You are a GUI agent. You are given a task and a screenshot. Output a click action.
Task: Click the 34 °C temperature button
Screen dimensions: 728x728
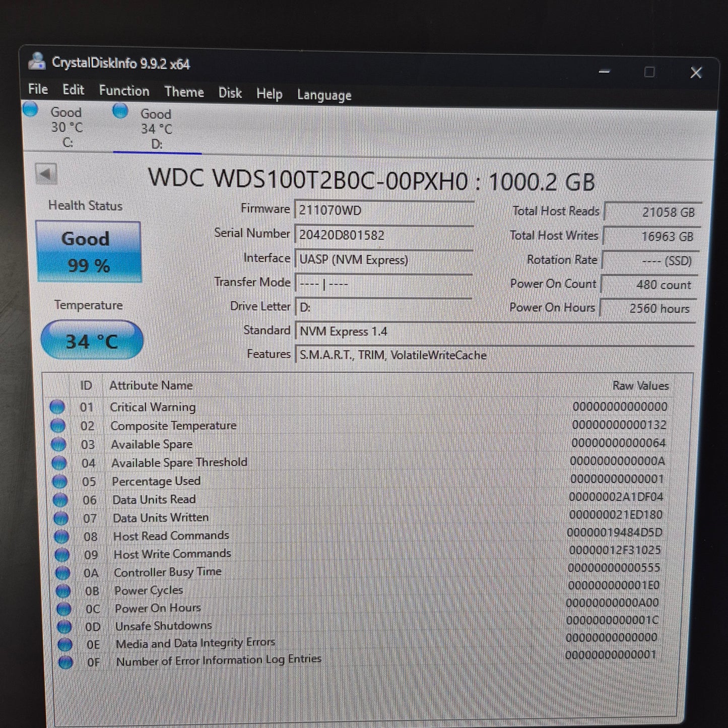click(92, 341)
